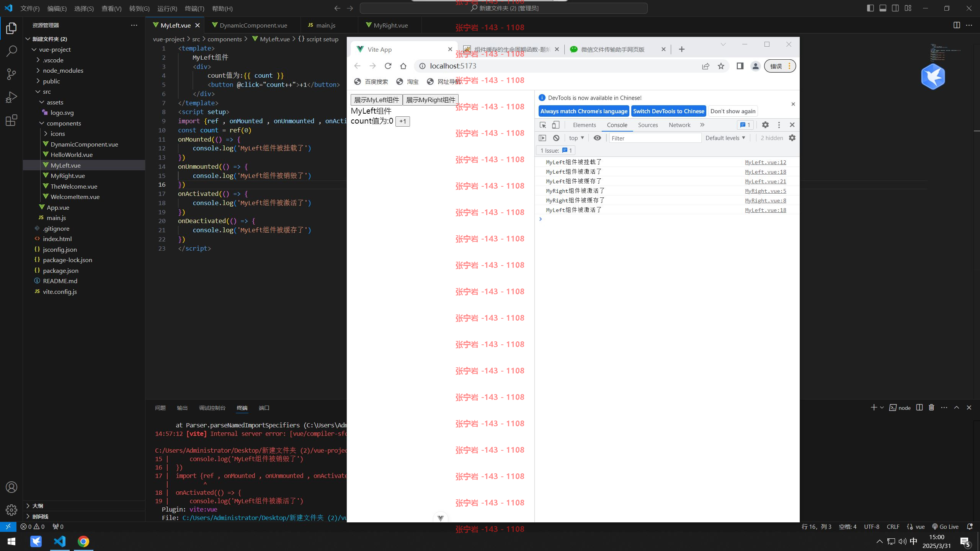The width and height of the screenshot is (980, 551).
Task: Open the Chrome side panel icon
Action: click(x=740, y=66)
